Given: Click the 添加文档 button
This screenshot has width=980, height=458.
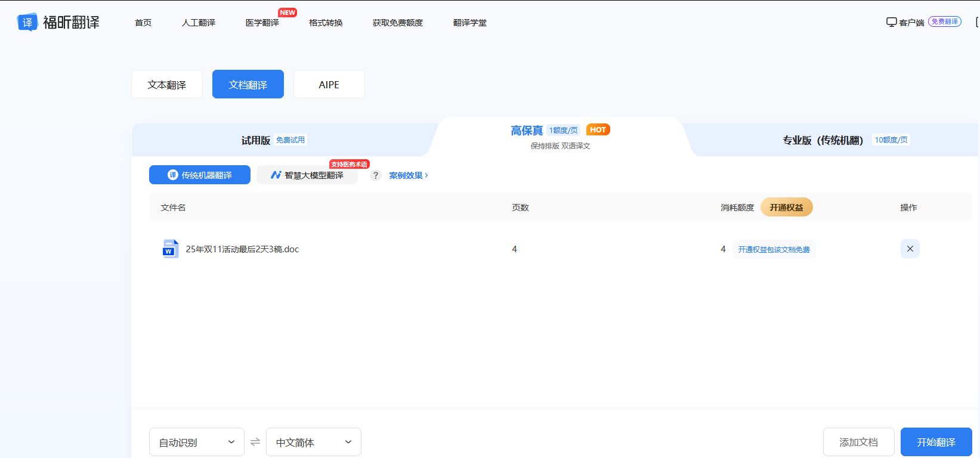Looking at the screenshot, I should 859,442.
